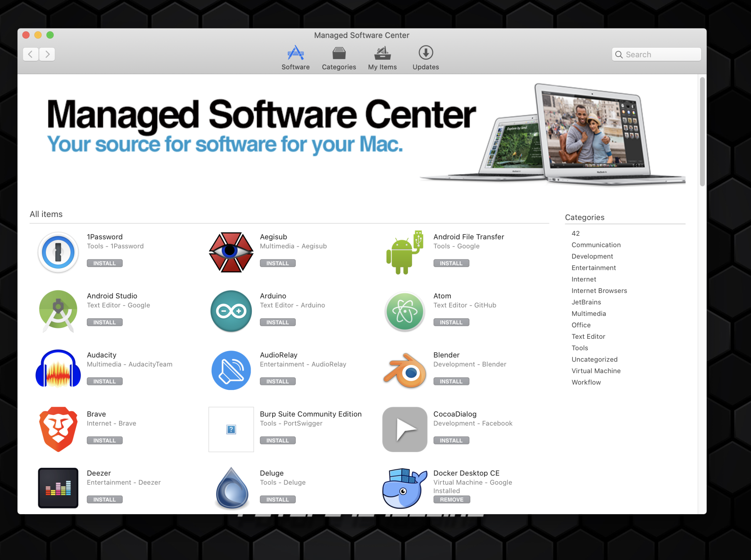The height and width of the screenshot is (560, 751).
Task: Click the Arduino infinity logo icon
Action: (x=231, y=311)
